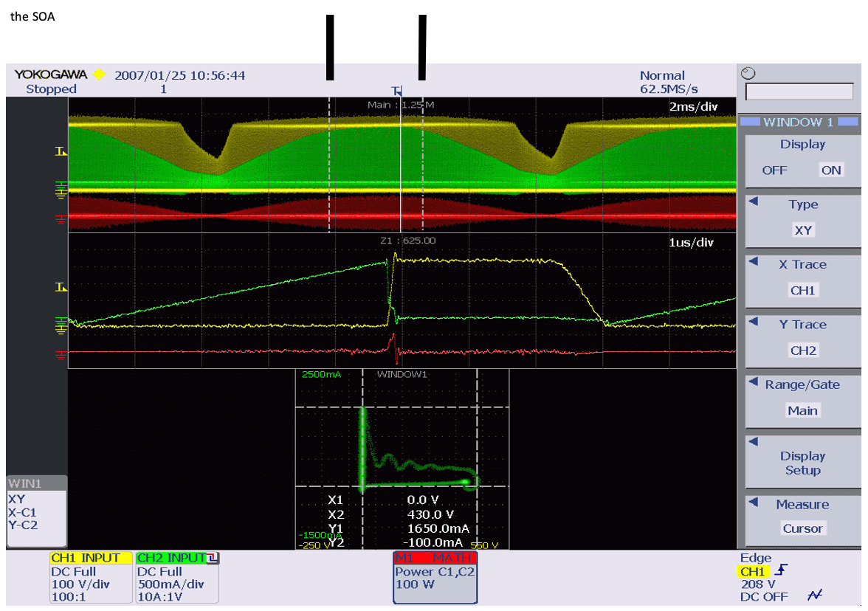Click the rising edge trigger slope icon
The height and width of the screenshot is (611, 868).
pos(780,570)
